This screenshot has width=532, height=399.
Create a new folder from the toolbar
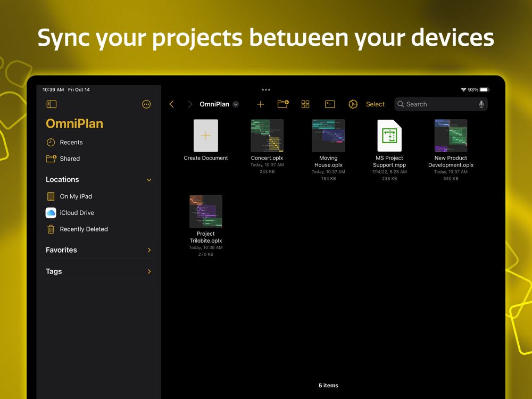(283, 104)
